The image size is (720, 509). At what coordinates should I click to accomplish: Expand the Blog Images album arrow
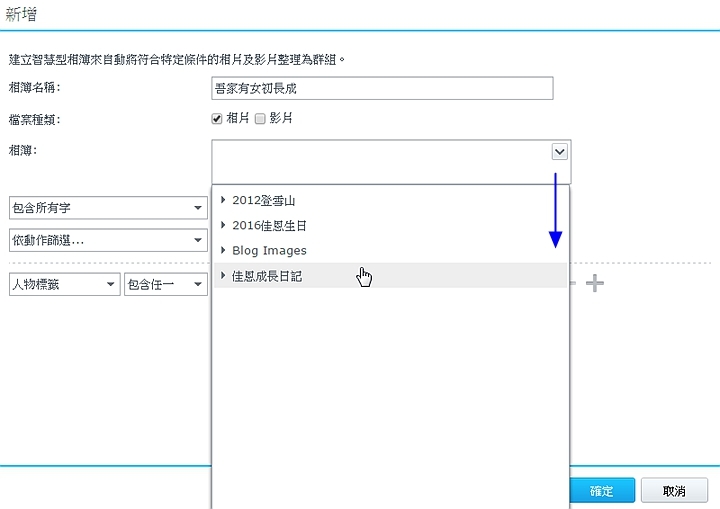pyautogui.click(x=223, y=251)
